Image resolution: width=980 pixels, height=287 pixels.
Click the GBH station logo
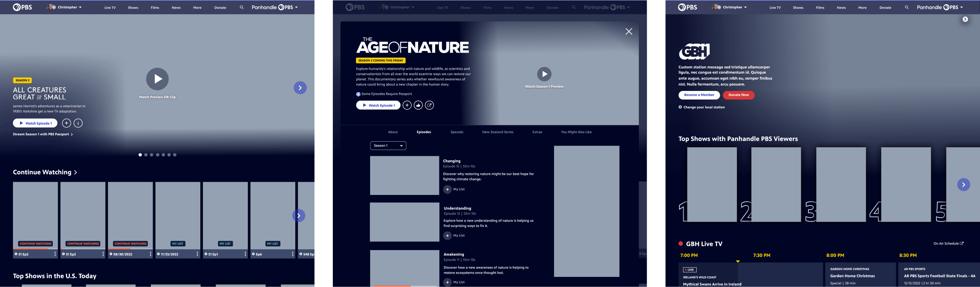(x=694, y=51)
